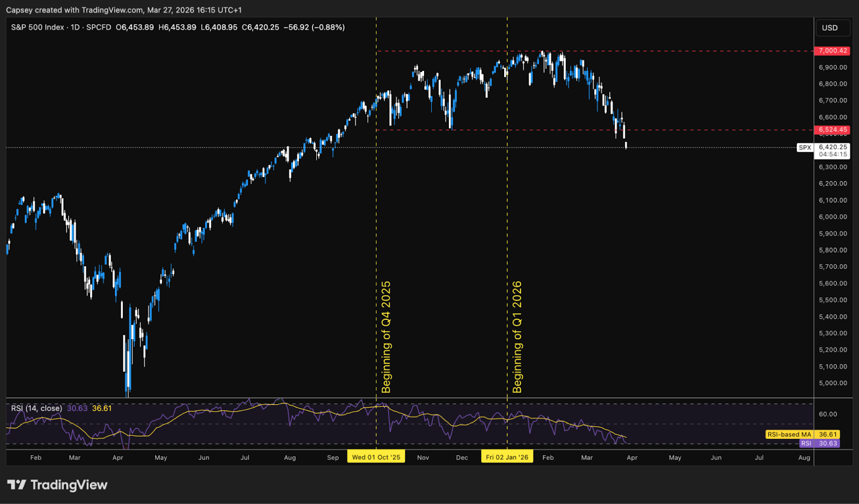This screenshot has width=859, height=504.
Task: Select the red 6,524.45 price level label
Action: (x=833, y=129)
